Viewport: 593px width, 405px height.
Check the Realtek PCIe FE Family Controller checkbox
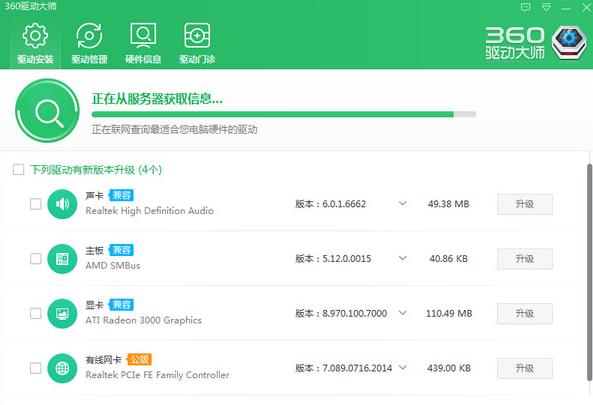(x=36, y=368)
